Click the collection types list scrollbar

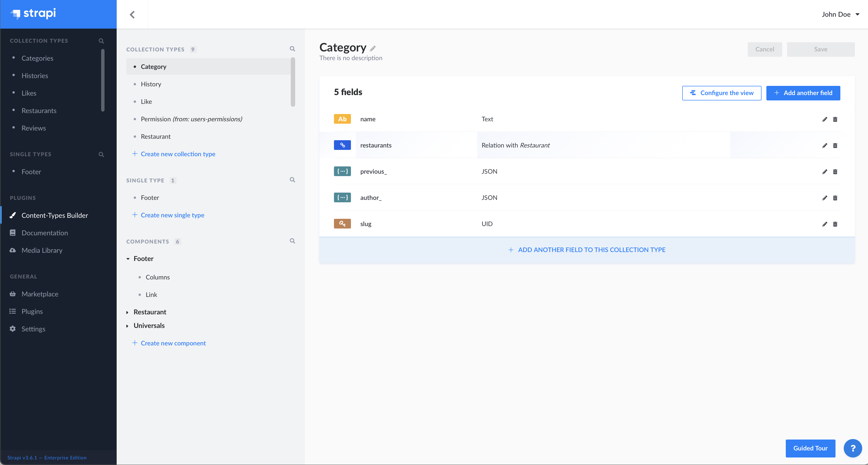coord(293,82)
